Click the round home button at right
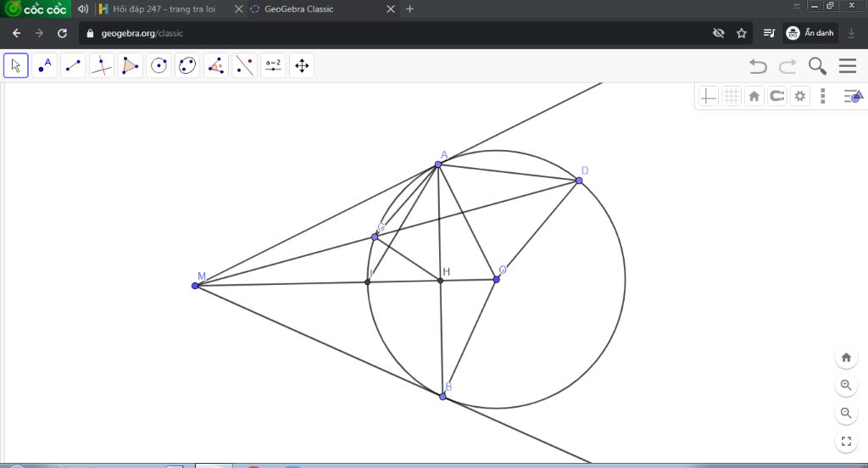 point(846,357)
